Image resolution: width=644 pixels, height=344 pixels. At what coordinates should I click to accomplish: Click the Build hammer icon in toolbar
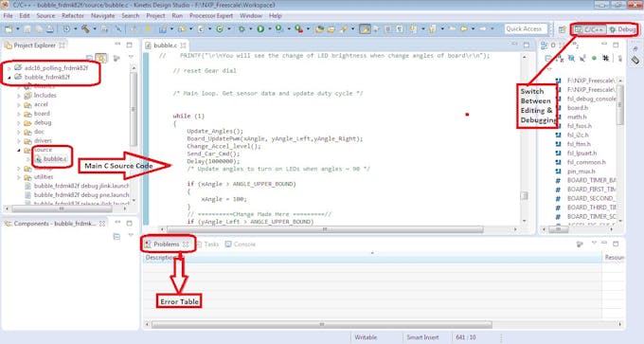point(85,28)
